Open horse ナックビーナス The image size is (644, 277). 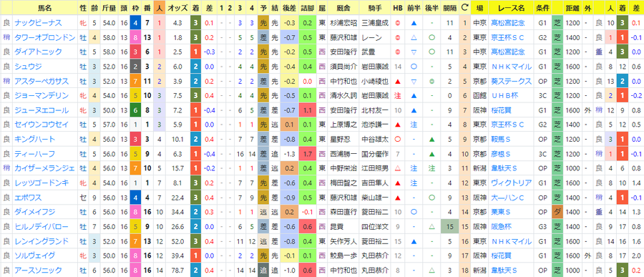pyautogui.click(x=38, y=23)
